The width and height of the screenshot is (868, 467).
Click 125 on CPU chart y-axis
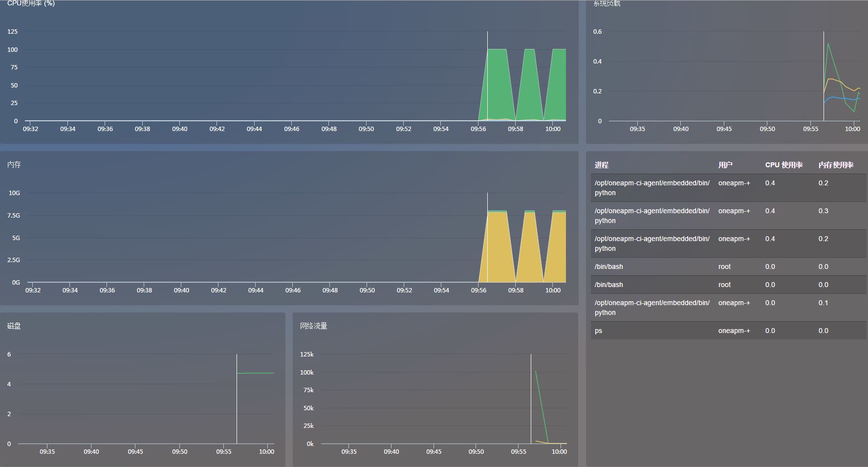12,31
